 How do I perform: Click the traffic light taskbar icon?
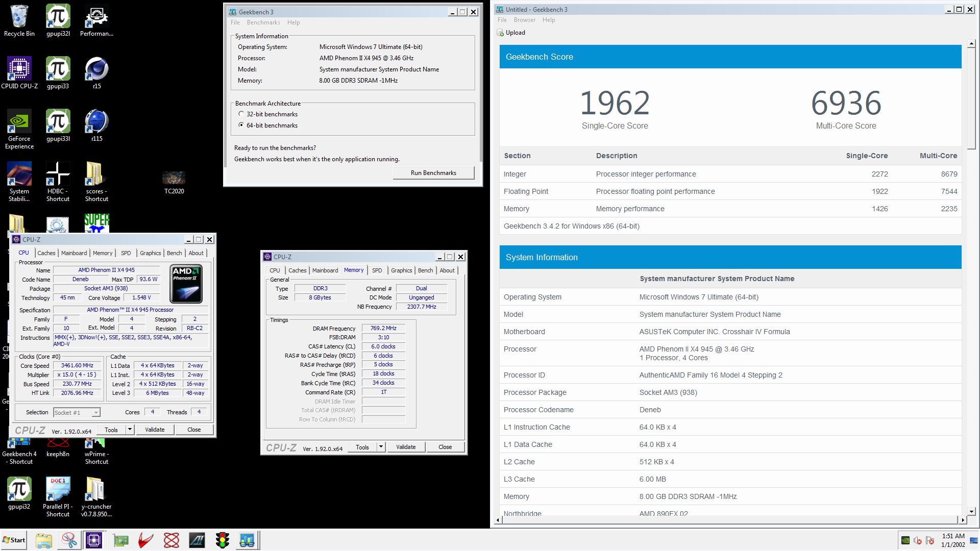[223, 540]
